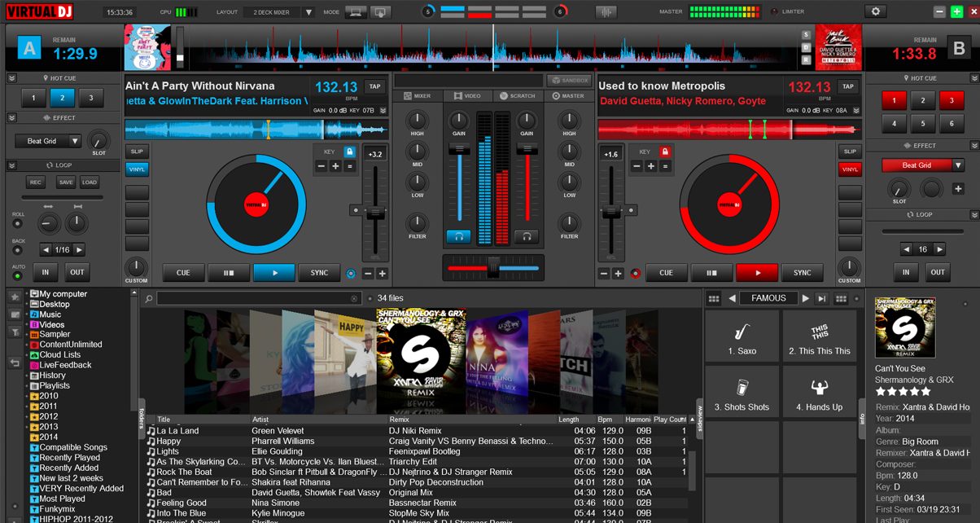980x523 pixels.
Task: Toggle VINYL mode on deck A
Action: pos(138,169)
